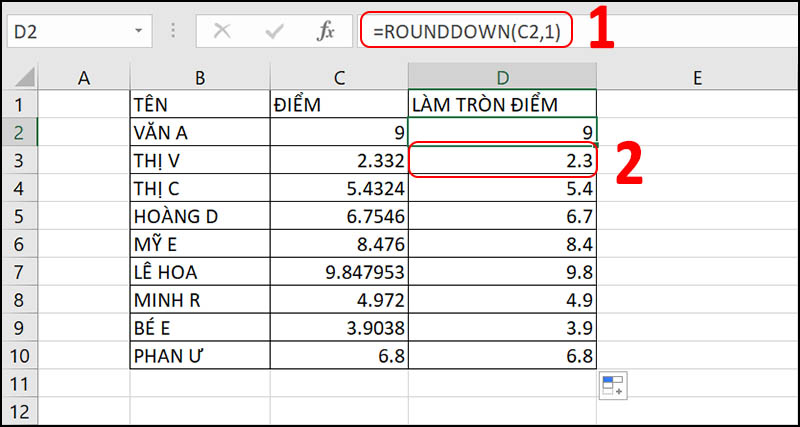The image size is (800, 427).
Task: Click the rounded value 9.8
Action: (x=503, y=272)
